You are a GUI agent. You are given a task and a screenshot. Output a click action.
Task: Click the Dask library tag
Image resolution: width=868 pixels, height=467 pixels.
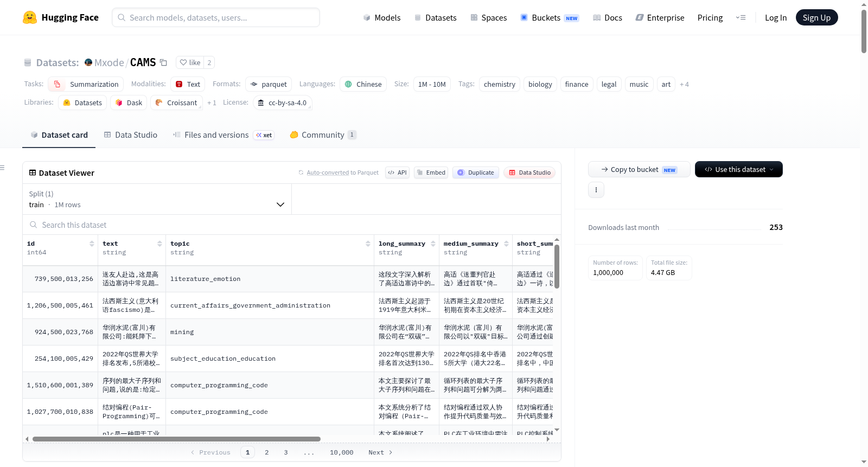point(129,103)
